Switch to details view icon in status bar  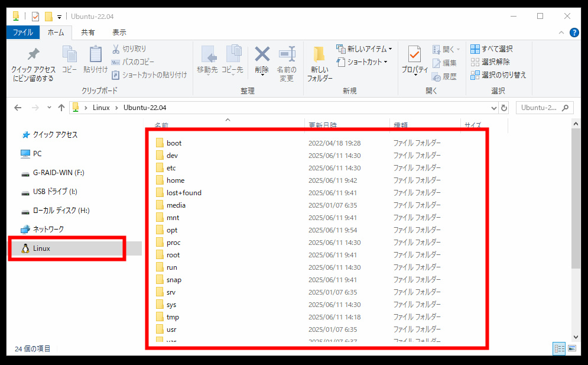pos(559,348)
